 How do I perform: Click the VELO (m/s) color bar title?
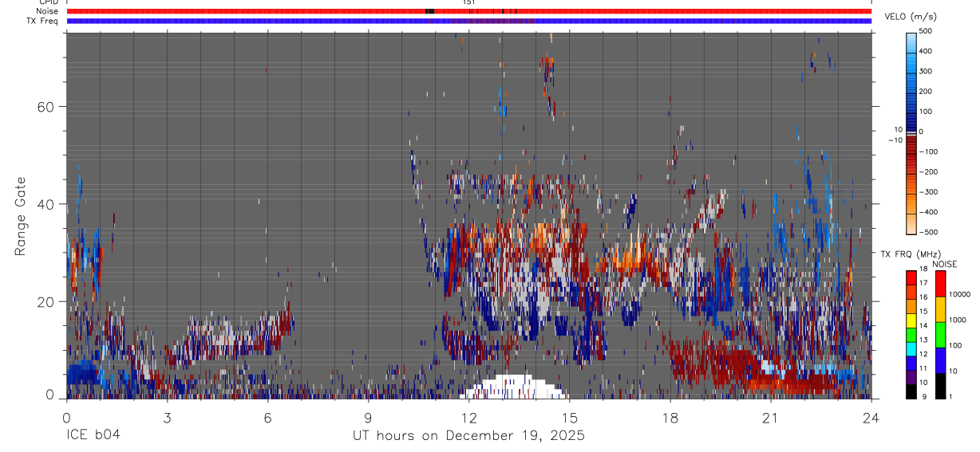point(911,17)
